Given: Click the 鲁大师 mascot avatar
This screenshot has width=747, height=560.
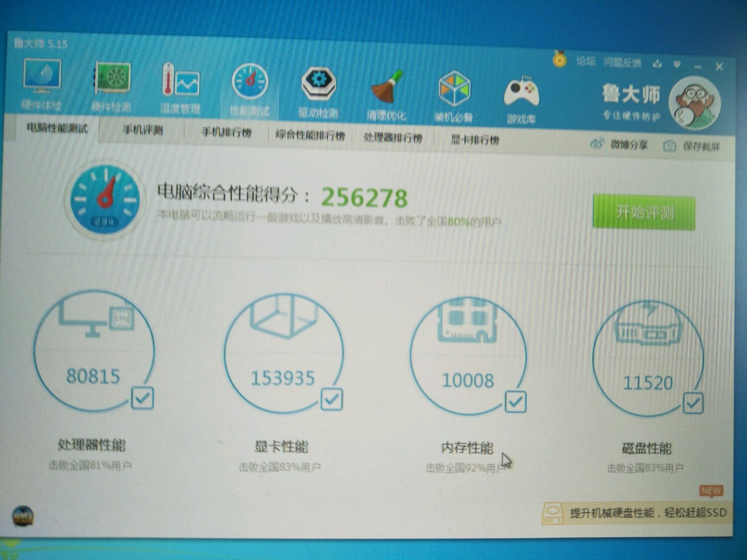Looking at the screenshot, I should pyautogui.click(x=695, y=103).
